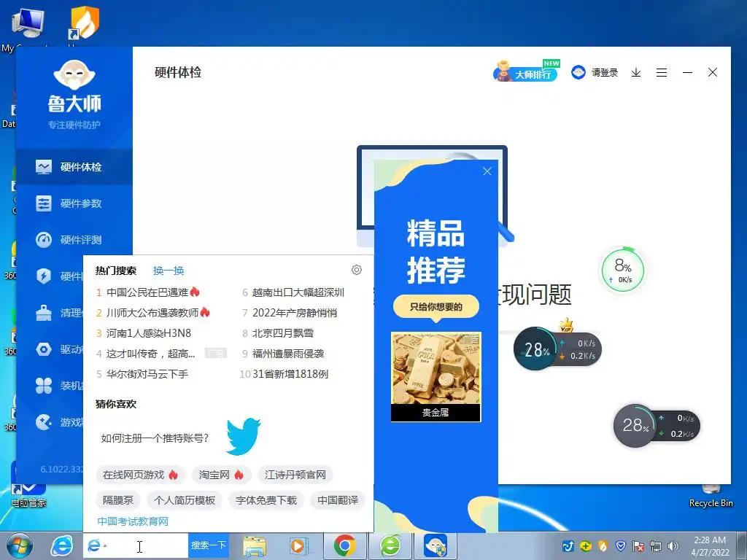Open My Computer desktop icon

(28, 29)
